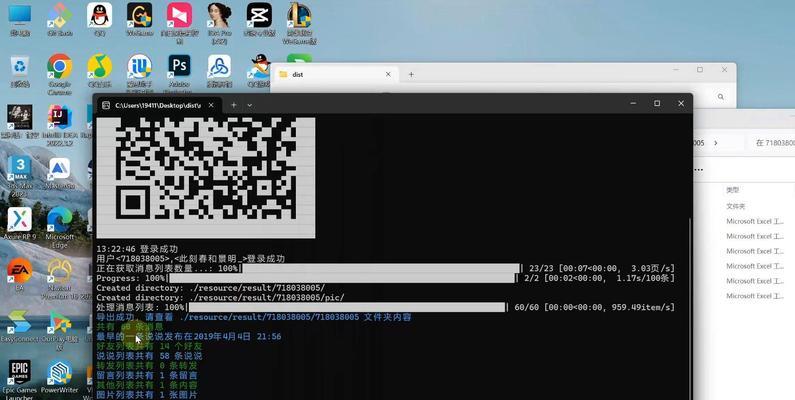Click the '1 张图片' line in terminal

[147, 394]
